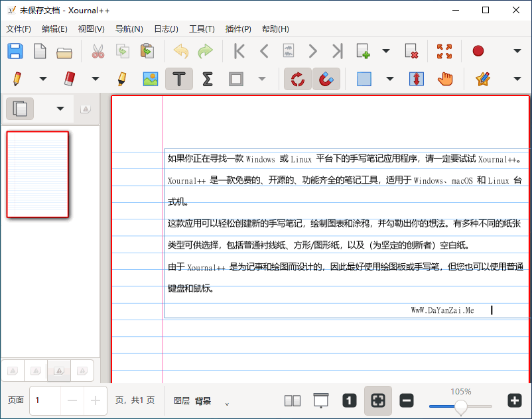
Task: Open the sidebar preview mode dropdown
Action: point(60,109)
